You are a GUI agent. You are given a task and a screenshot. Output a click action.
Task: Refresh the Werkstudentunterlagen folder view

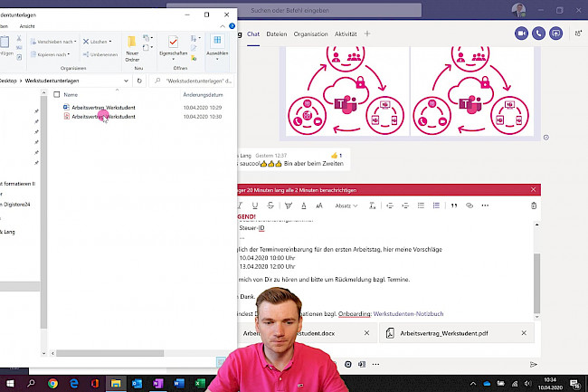tap(139, 81)
